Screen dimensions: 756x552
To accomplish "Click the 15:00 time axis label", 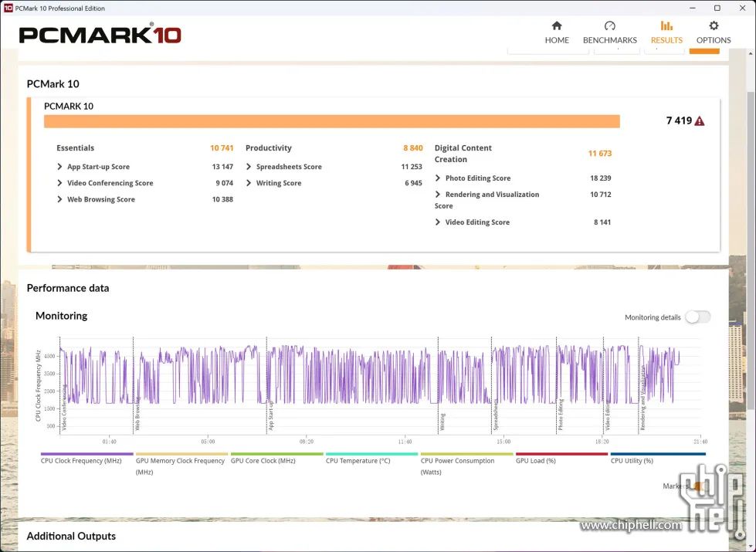I will click(x=503, y=442).
